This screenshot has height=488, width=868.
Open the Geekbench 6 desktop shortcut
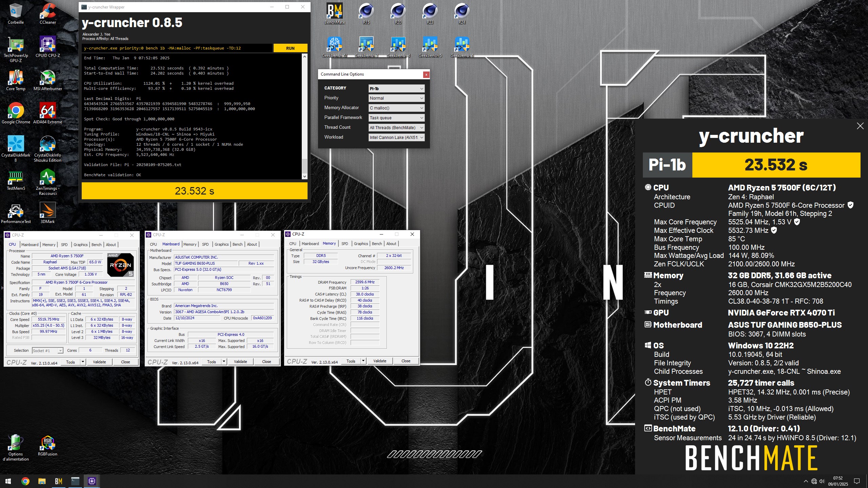point(462,47)
